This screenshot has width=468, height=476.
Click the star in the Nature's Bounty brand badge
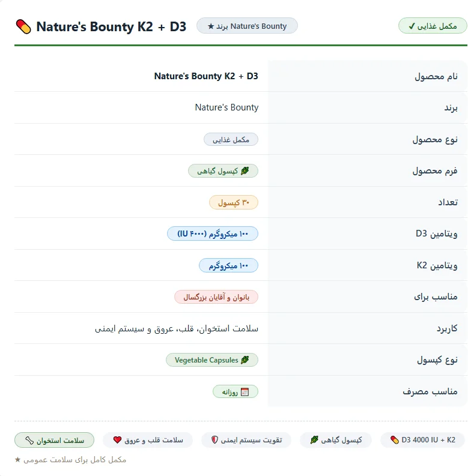211,26
